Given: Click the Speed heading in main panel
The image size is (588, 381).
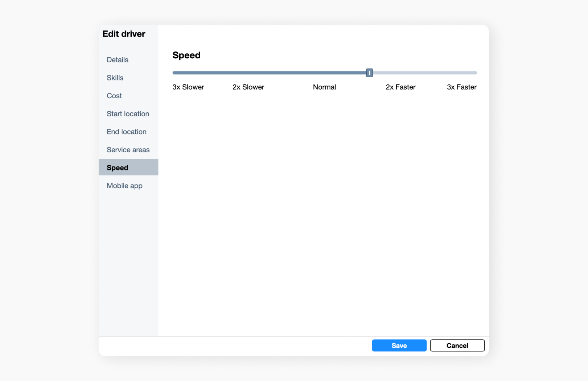Looking at the screenshot, I should click(x=186, y=55).
